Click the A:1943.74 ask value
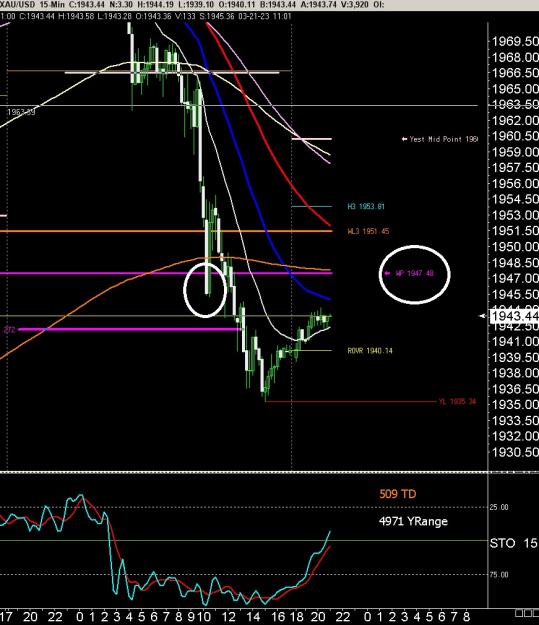Screen dimensions: 539x625 tap(317, 5)
